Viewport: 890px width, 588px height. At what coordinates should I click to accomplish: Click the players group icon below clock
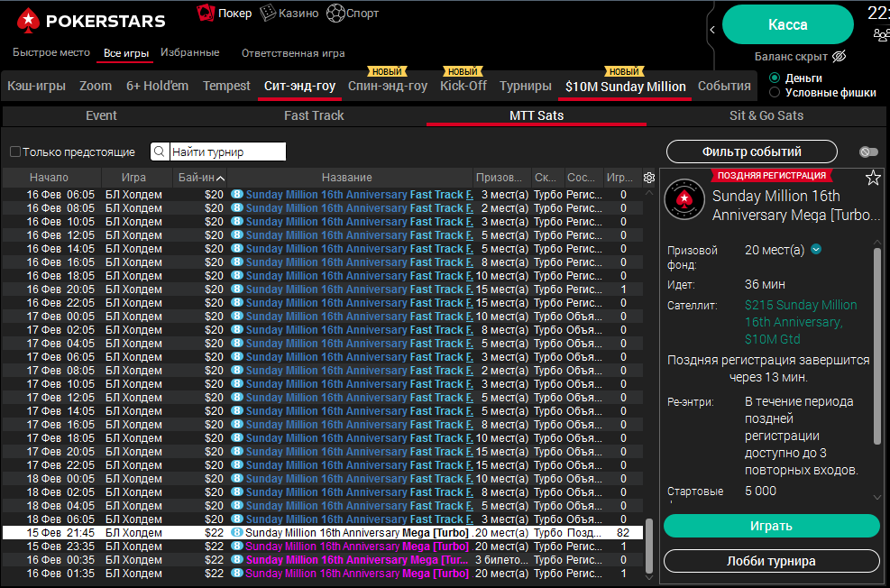(x=881, y=35)
